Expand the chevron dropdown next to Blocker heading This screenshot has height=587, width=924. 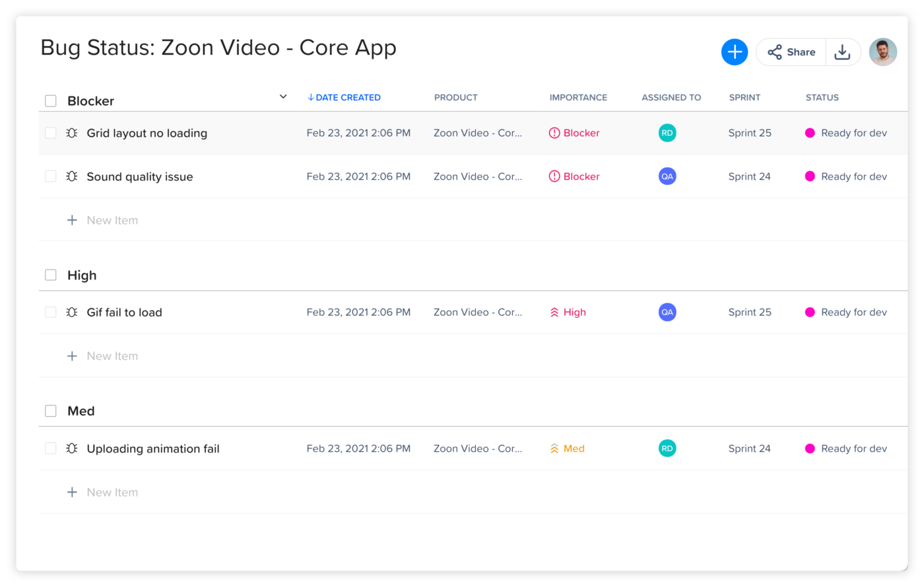[x=283, y=97]
